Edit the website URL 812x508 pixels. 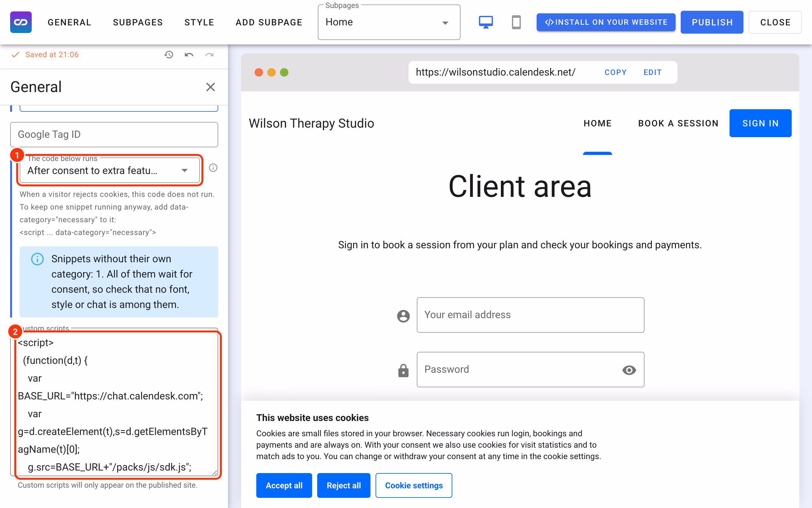[x=652, y=72]
